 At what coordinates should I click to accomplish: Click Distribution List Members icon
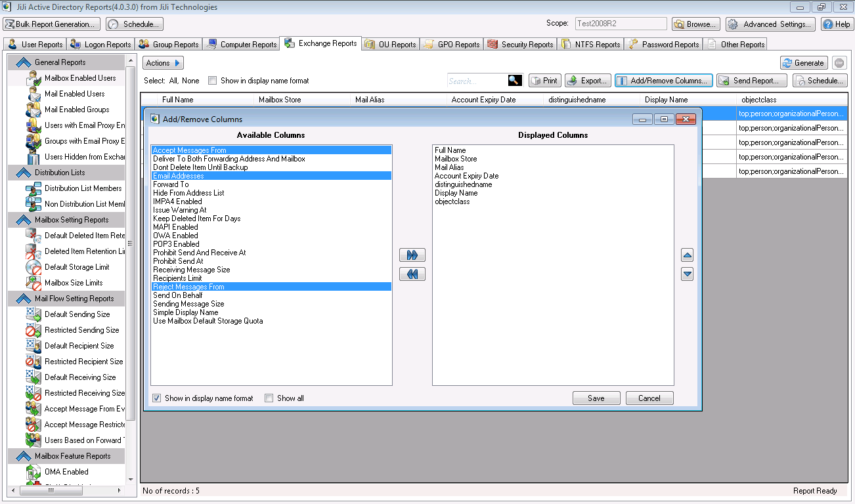click(x=34, y=188)
